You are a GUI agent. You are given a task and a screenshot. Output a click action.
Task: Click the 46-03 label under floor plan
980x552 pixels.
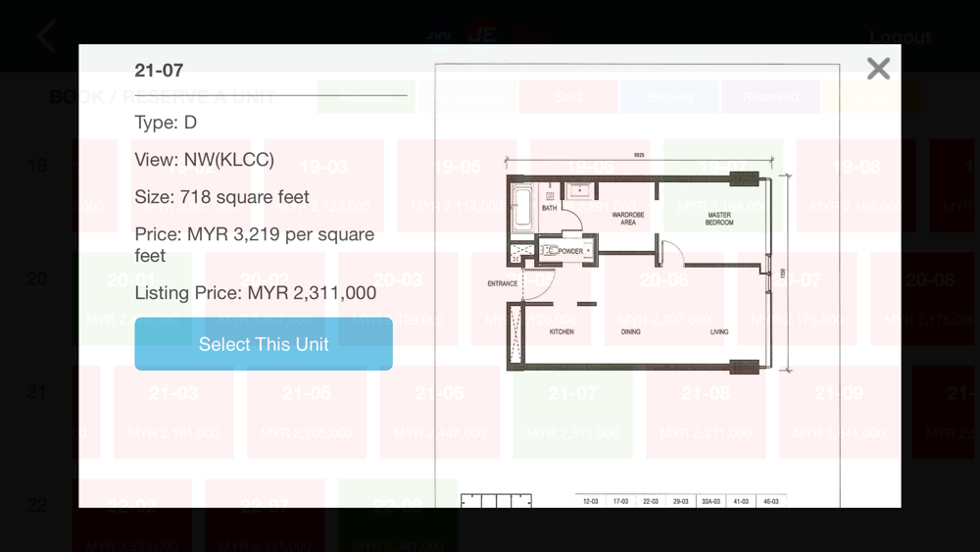(x=771, y=501)
